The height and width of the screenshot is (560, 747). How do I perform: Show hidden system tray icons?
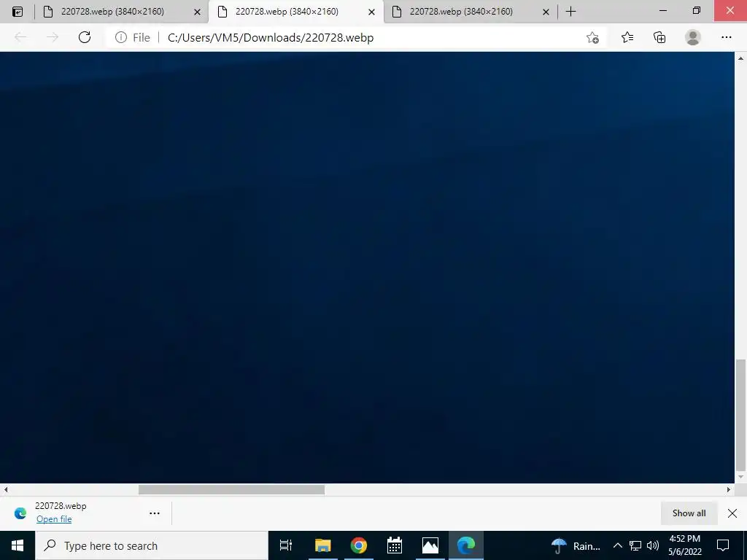coord(617,545)
